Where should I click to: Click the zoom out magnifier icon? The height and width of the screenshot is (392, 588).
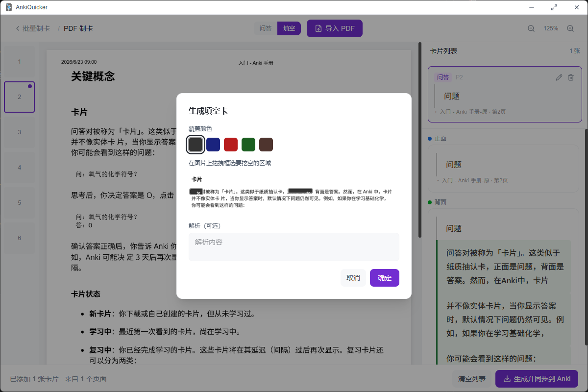pos(531,28)
